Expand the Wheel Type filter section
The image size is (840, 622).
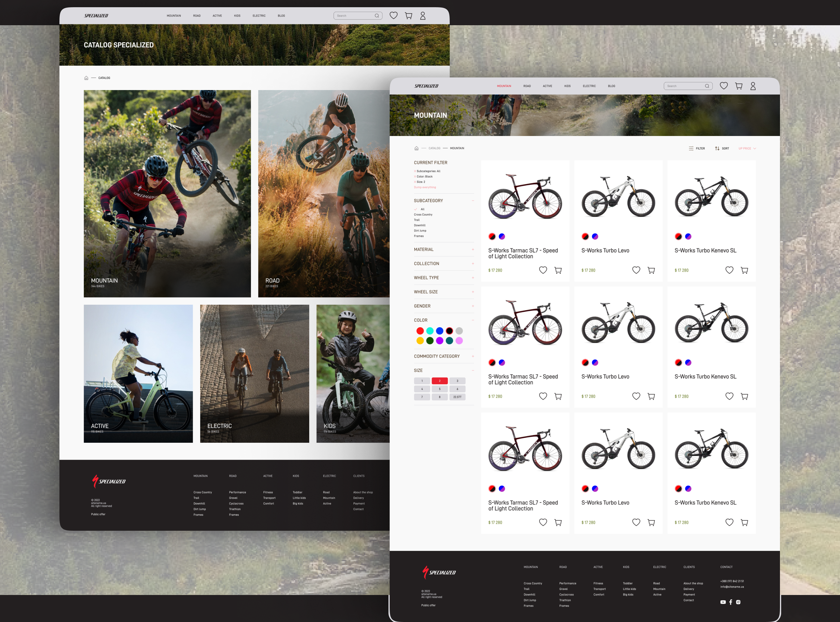473,278
